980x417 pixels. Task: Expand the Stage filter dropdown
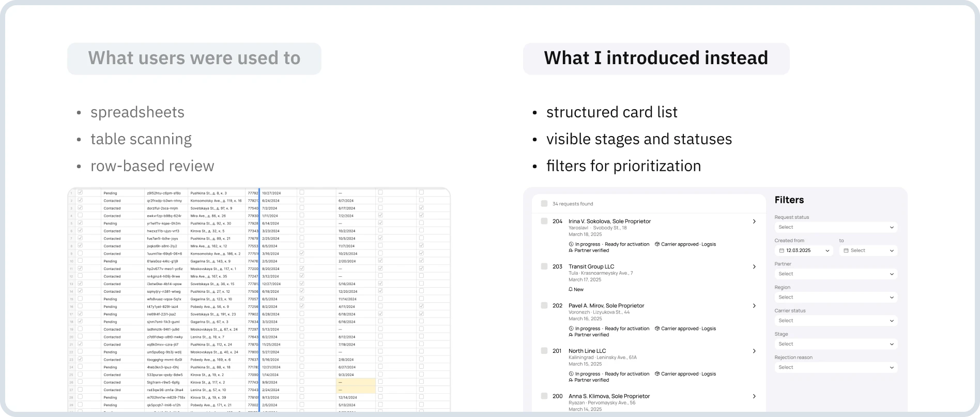click(836, 344)
